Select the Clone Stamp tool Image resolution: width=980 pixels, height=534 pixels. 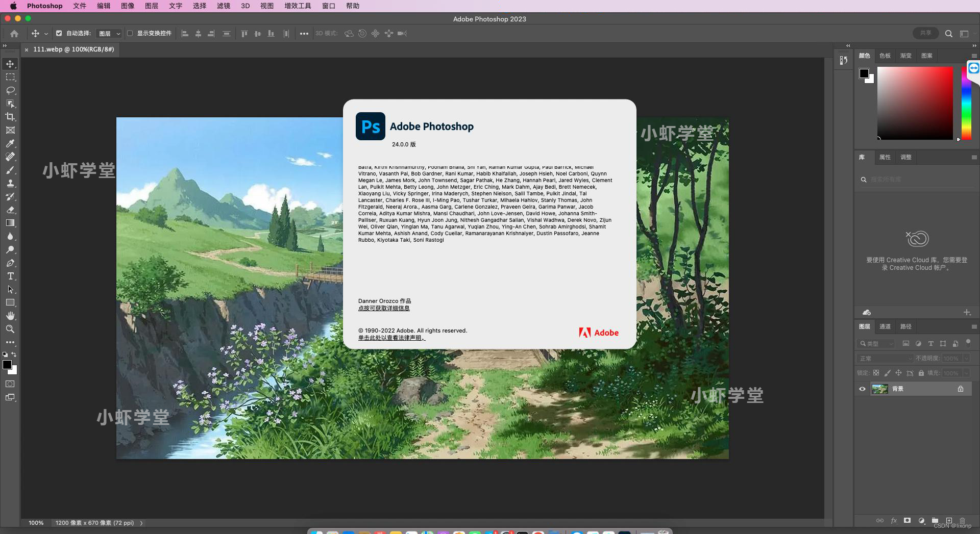coord(10,183)
